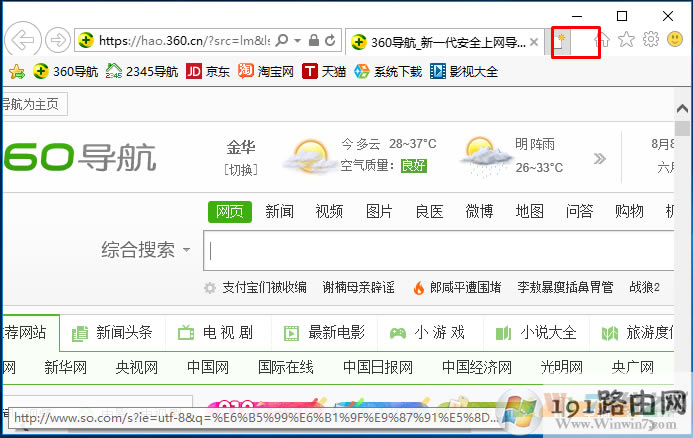Click the browser Back arrow button

click(23, 40)
